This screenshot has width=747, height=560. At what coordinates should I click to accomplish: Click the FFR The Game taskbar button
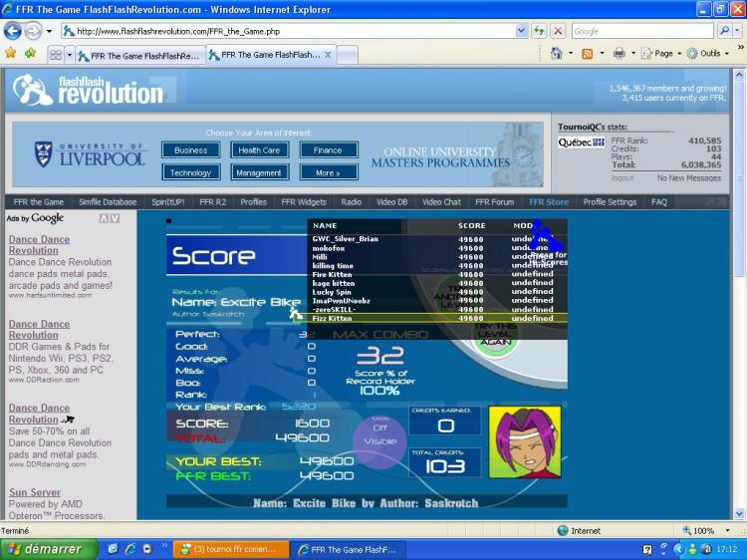click(348, 549)
